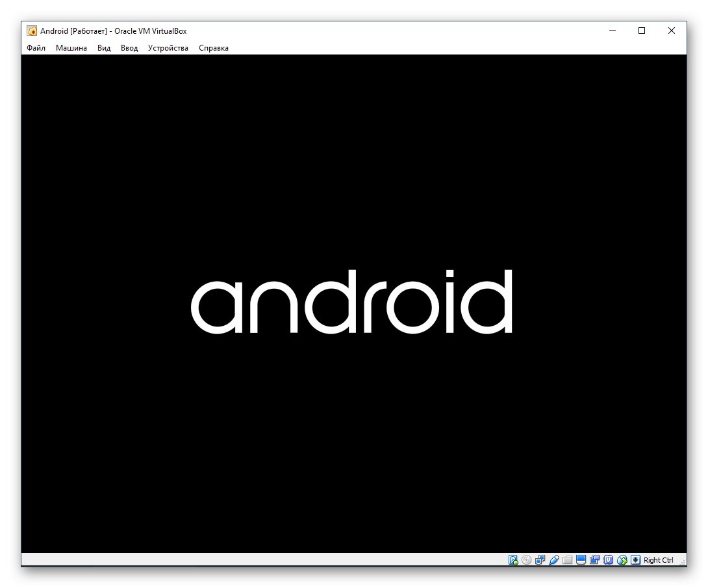Open the Ввод menu

click(x=129, y=48)
